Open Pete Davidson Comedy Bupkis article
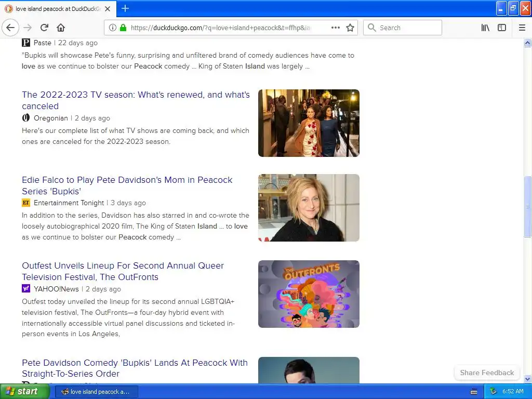532x399 pixels. pos(135,368)
